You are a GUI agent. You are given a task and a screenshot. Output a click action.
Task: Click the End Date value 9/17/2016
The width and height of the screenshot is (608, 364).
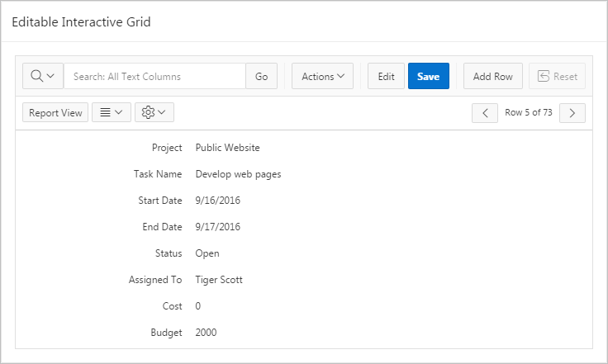point(218,226)
